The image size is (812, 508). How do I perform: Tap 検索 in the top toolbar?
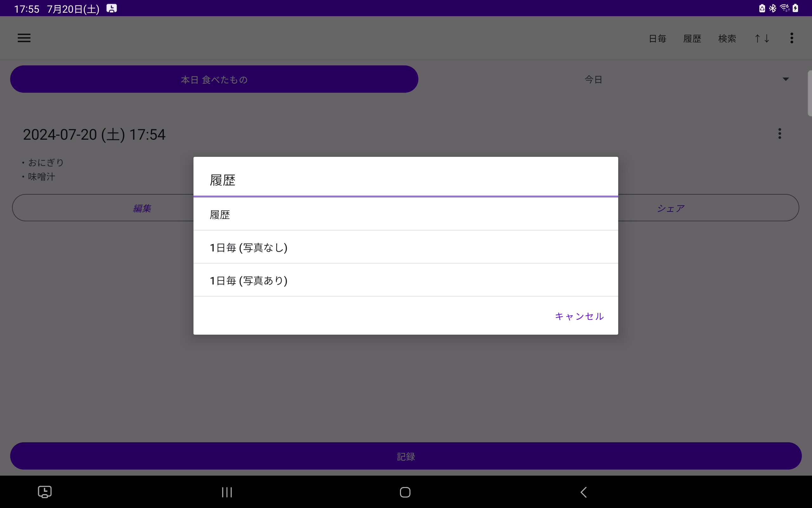727,38
